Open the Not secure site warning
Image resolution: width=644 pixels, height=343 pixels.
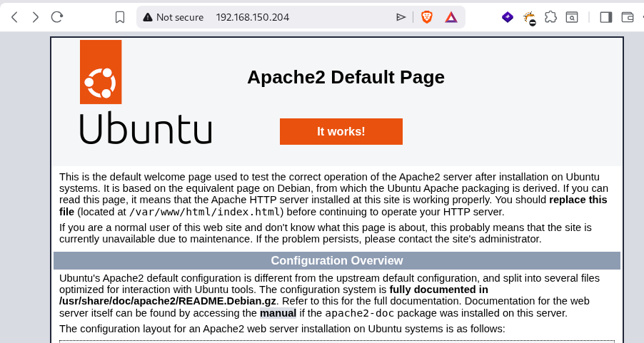pos(173,17)
